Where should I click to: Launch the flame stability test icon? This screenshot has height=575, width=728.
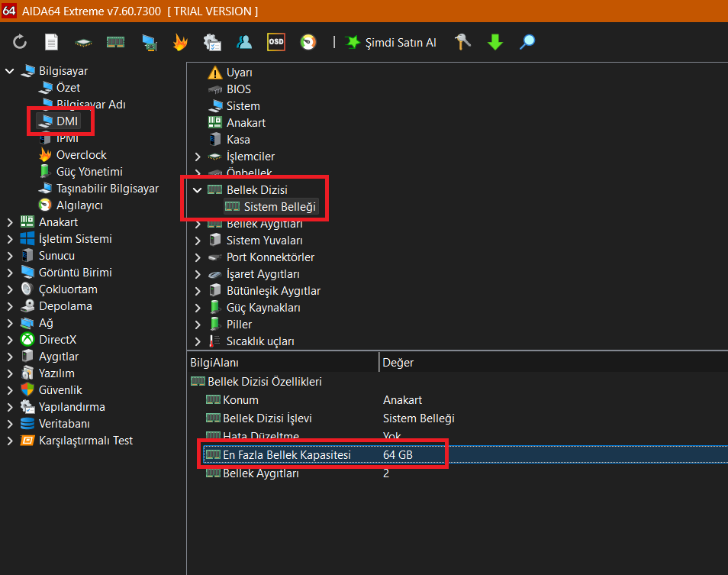pos(179,42)
